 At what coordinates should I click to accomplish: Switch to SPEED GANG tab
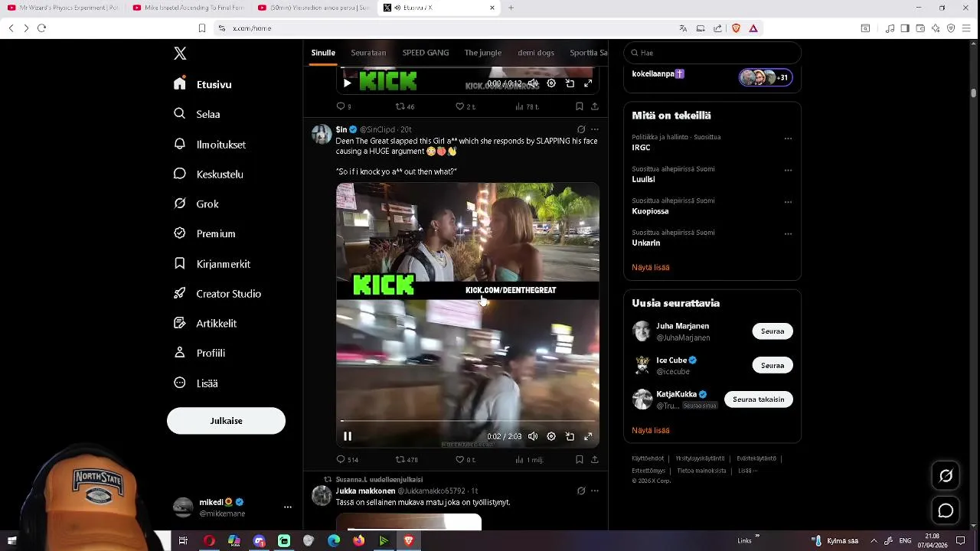(426, 53)
